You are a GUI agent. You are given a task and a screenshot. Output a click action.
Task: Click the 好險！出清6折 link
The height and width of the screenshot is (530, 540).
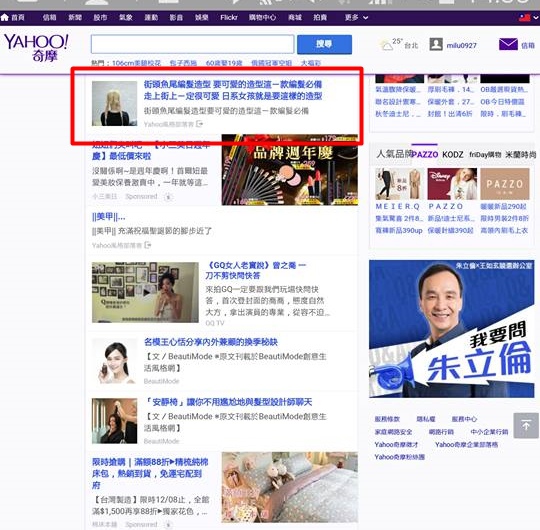point(450,114)
